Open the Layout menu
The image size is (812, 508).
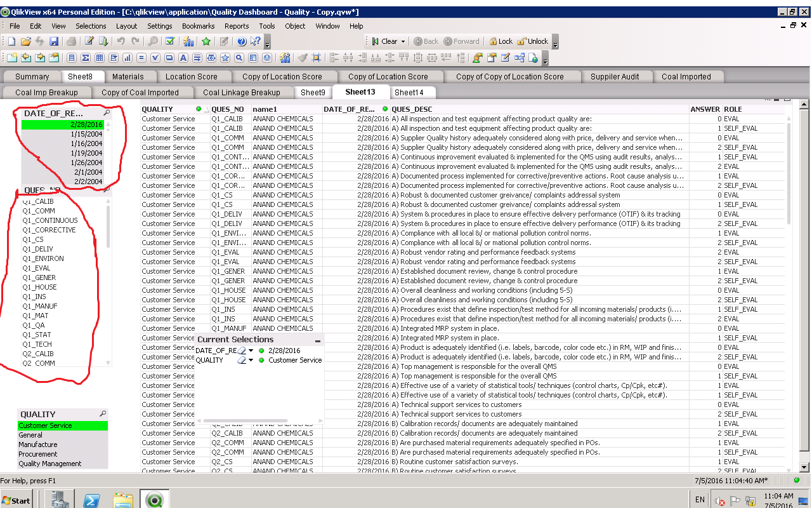pos(126,26)
